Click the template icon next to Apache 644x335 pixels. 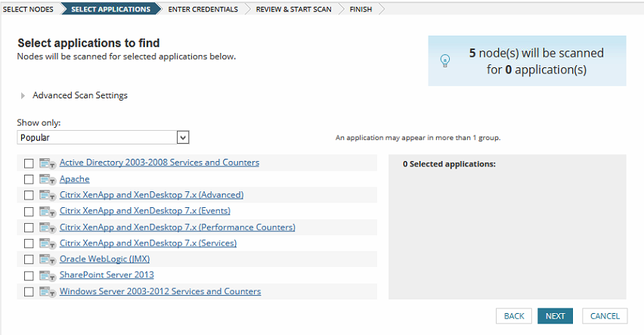coord(47,179)
